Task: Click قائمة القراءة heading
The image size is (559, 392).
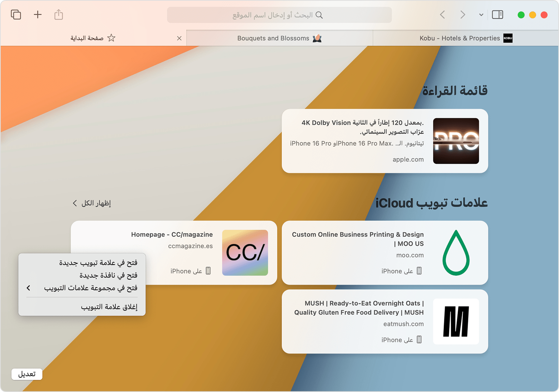Action: (x=455, y=91)
